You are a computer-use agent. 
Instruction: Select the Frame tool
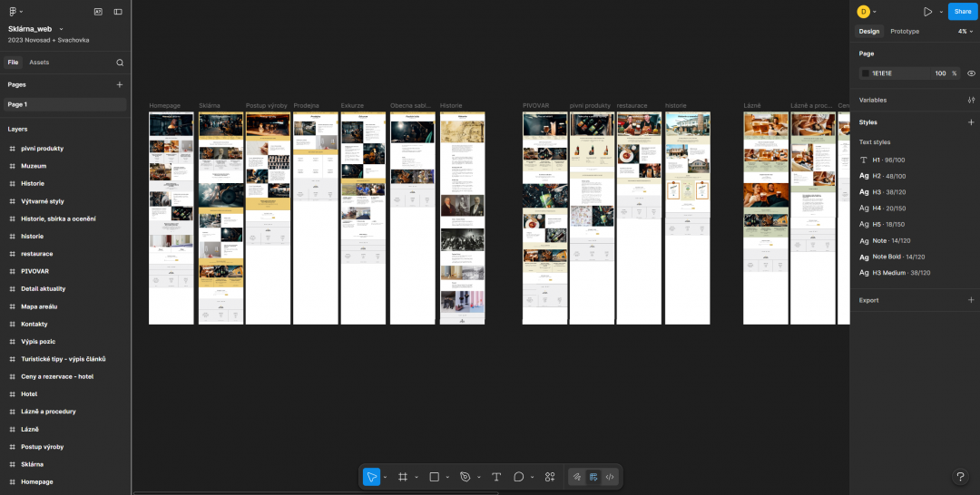(403, 477)
